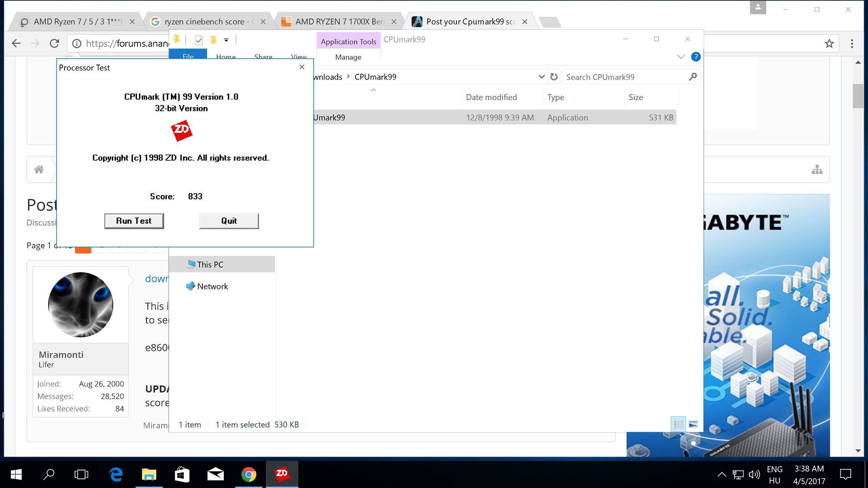Open Customize Quick Access Toolbar dropdown

(x=226, y=40)
